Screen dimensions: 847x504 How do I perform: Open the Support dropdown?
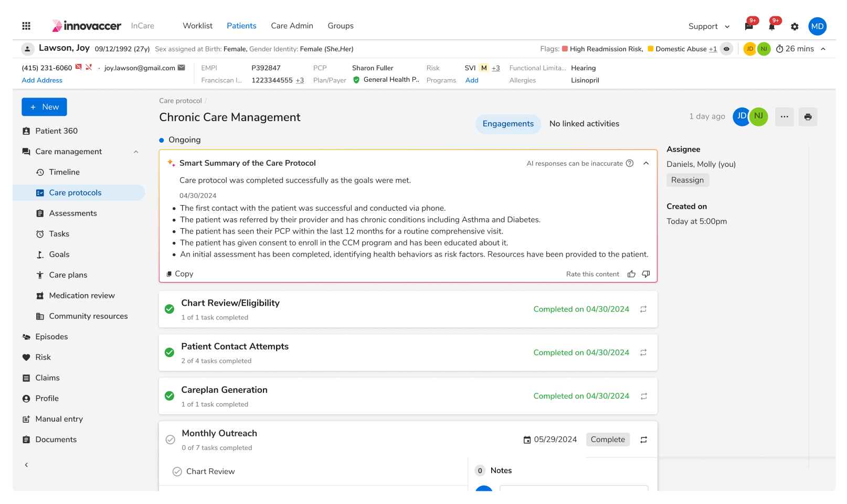click(709, 26)
